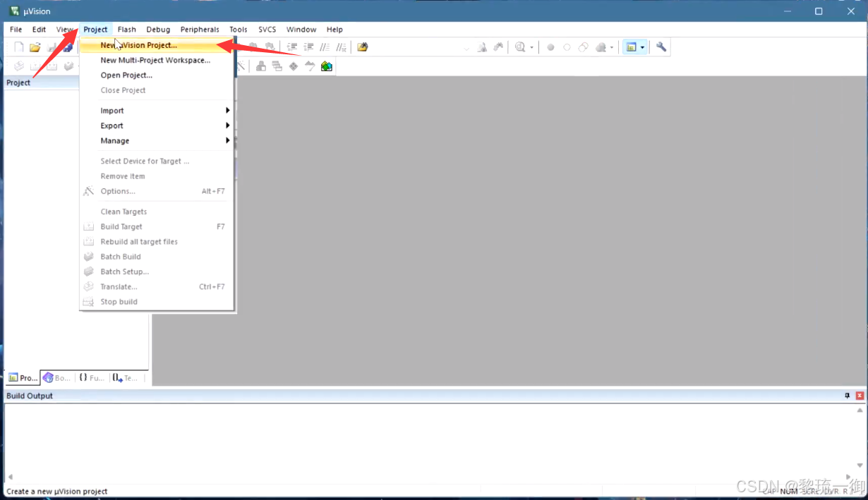Click Remove Item menu entry
The width and height of the screenshot is (868, 500).
coord(157,176)
